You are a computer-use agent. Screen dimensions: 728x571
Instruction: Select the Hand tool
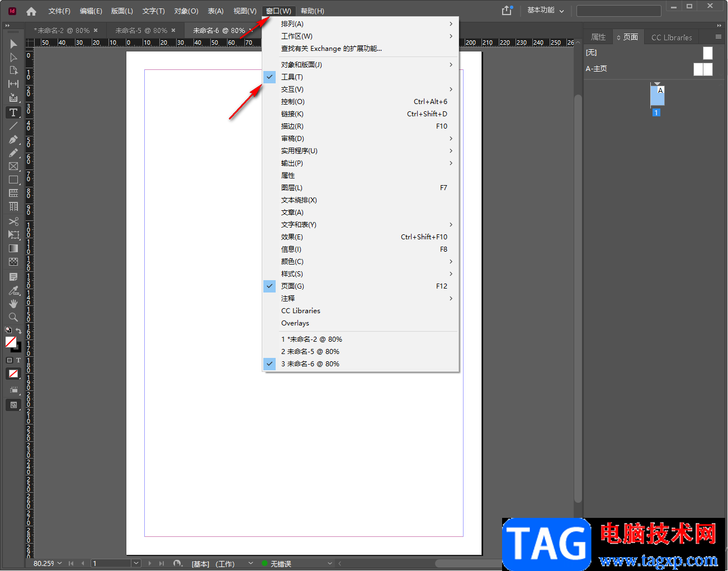pyautogui.click(x=13, y=304)
